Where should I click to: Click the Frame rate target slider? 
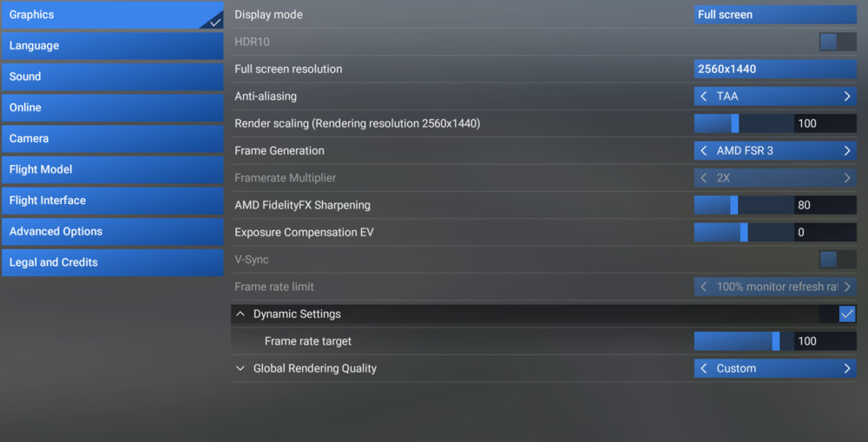[744, 341]
